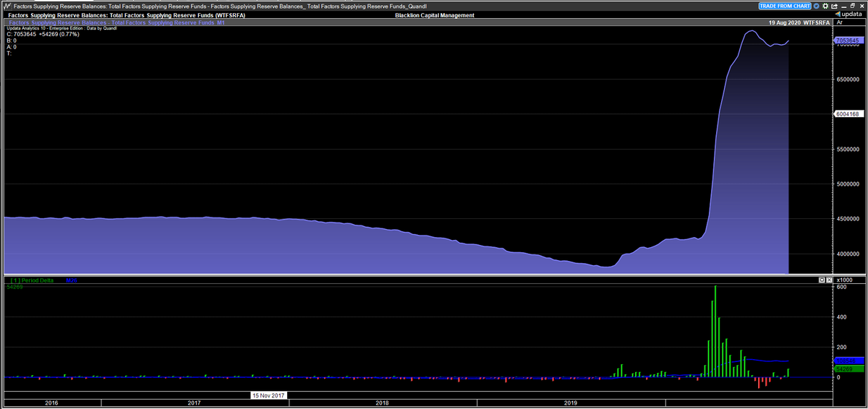Click the 6500000 axis label
This screenshot has height=409, width=868.
[x=846, y=79]
